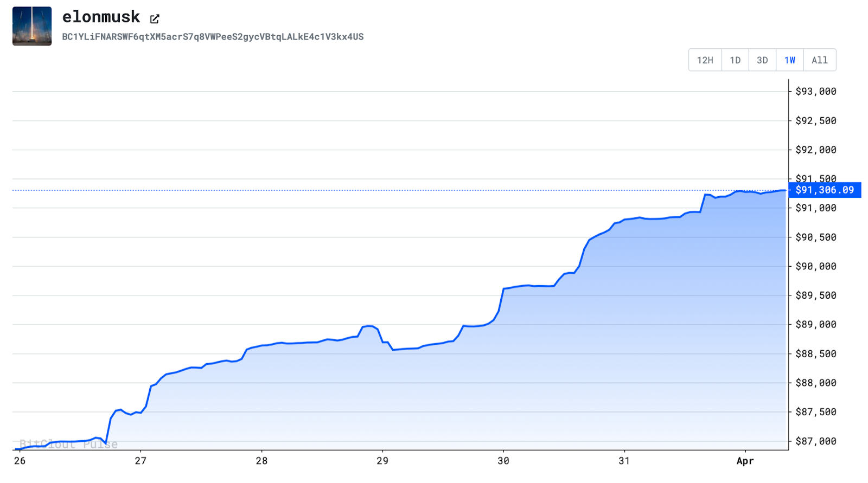Click the date label 29
The image size is (868, 483).
pos(382,461)
